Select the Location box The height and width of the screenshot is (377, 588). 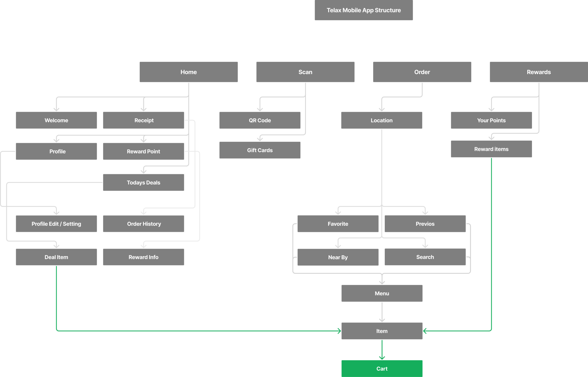pos(382,120)
